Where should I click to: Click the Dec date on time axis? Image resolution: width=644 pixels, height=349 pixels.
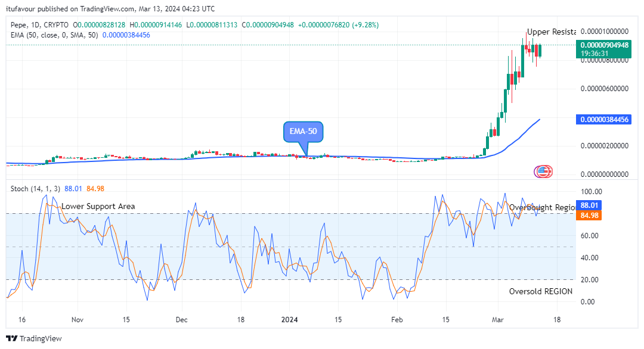(x=181, y=319)
